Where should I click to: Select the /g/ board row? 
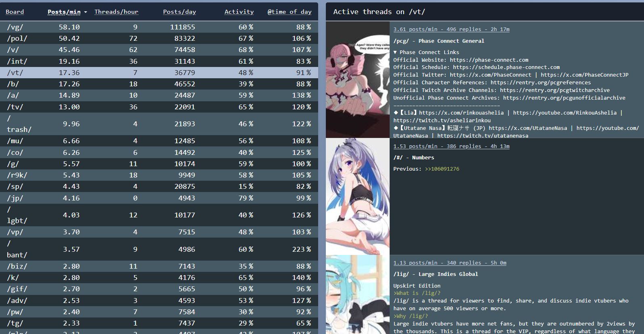tap(159, 164)
